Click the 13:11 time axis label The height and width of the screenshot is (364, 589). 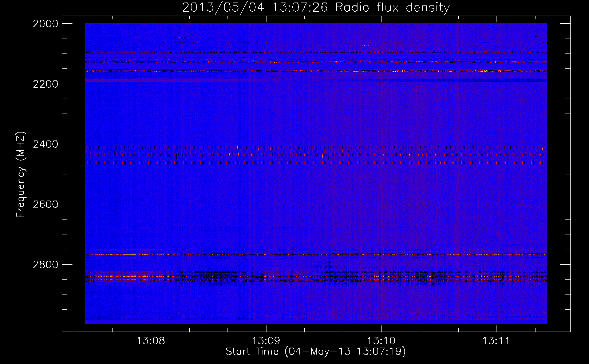tap(496, 341)
